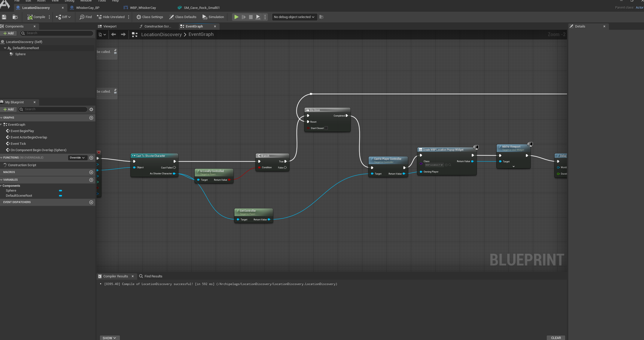644x340 pixels.
Task: Click the Find toolbar button
Action: pyautogui.click(x=86, y=17)
